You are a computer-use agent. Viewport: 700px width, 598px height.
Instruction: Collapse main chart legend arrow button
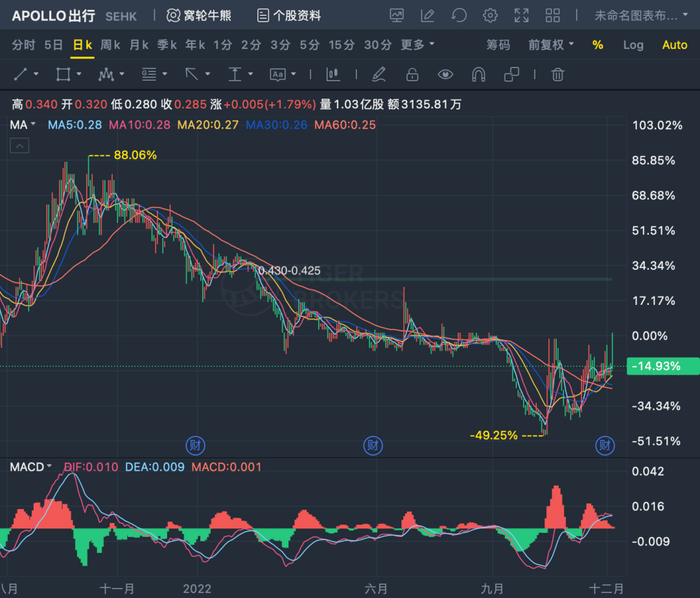click(x=19, y=145)
